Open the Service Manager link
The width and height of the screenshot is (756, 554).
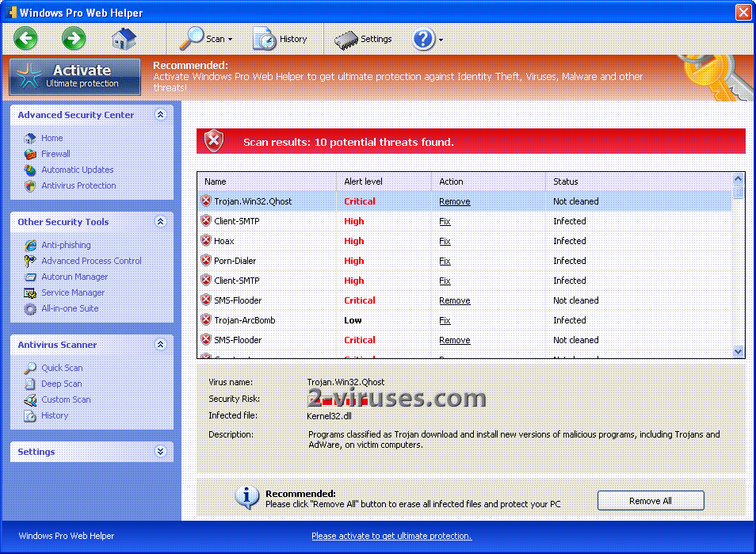click(x=73, y=292)
